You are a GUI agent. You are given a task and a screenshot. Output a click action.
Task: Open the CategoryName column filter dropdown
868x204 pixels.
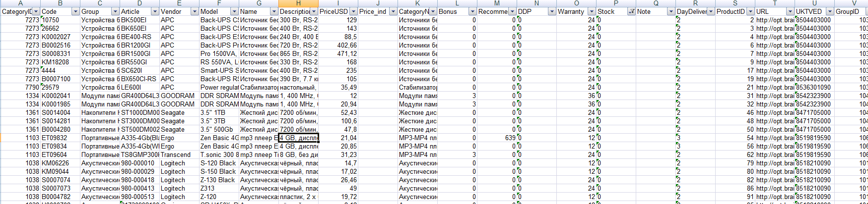click(x=433, y=11)
